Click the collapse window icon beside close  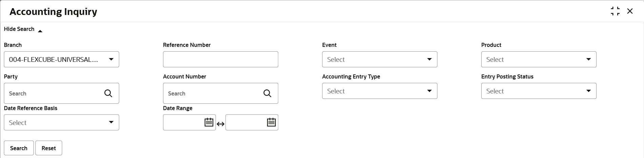(615, 11)
